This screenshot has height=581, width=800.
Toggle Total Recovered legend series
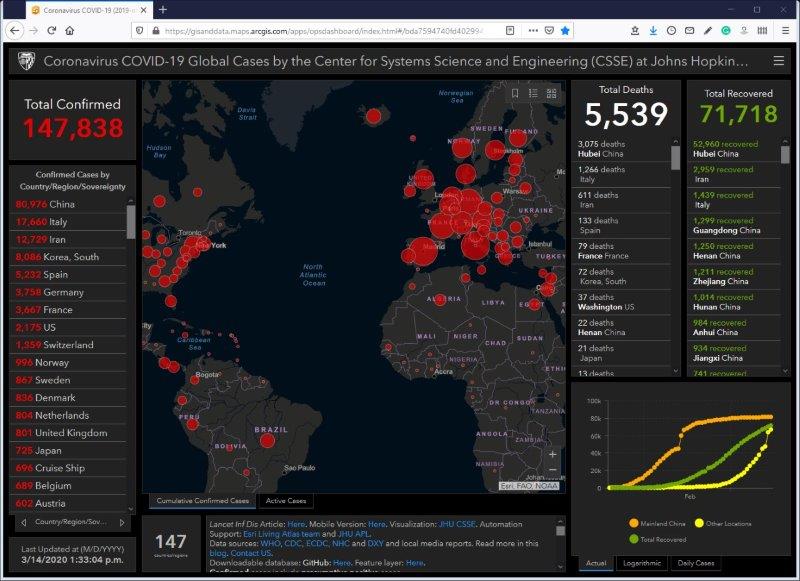pyautogui.click(x=658, y=539)
